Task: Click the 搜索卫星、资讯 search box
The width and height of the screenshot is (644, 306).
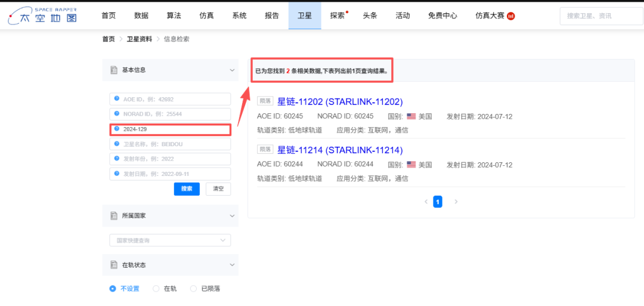Action: coord(600,16)
